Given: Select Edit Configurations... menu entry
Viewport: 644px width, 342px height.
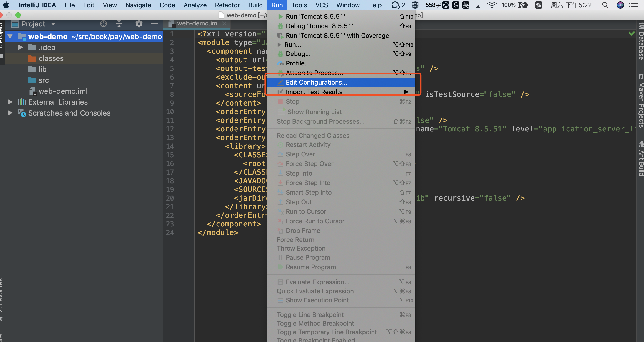Looking at the screenshot, I should (316, 82).
